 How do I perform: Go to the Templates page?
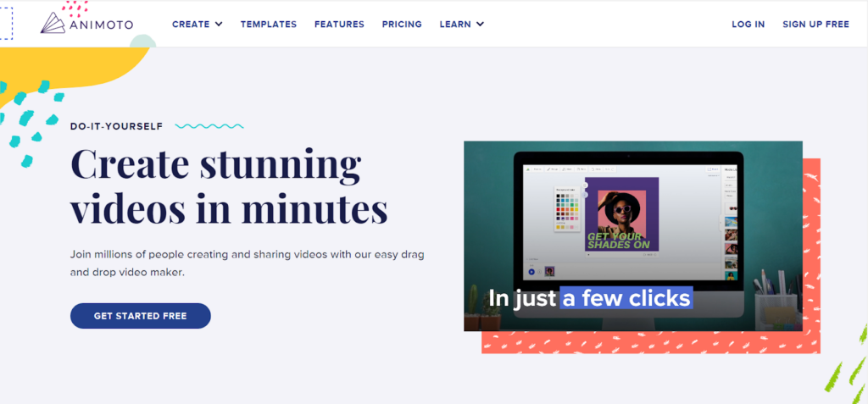pos(269,25)
